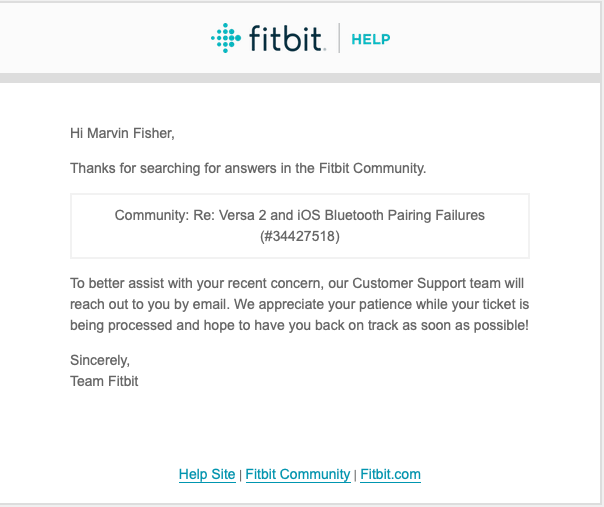This screenshot has height=507, width=604.
Task: Open the Help Site link
Action: [x=207, y=474]
